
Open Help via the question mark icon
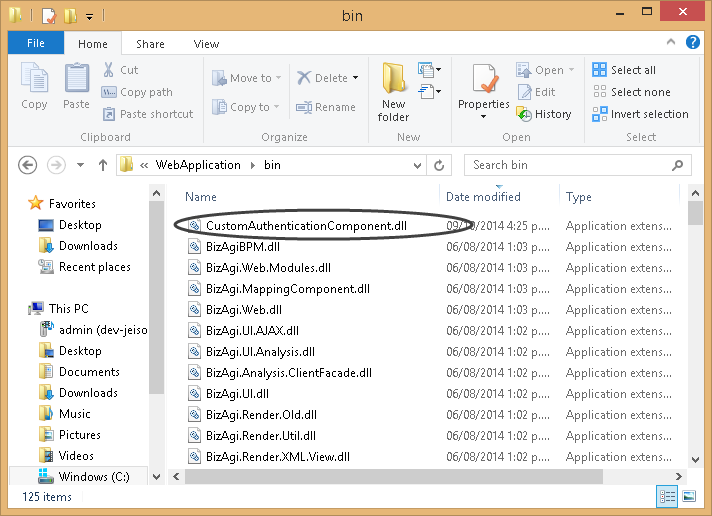(692, 42)
